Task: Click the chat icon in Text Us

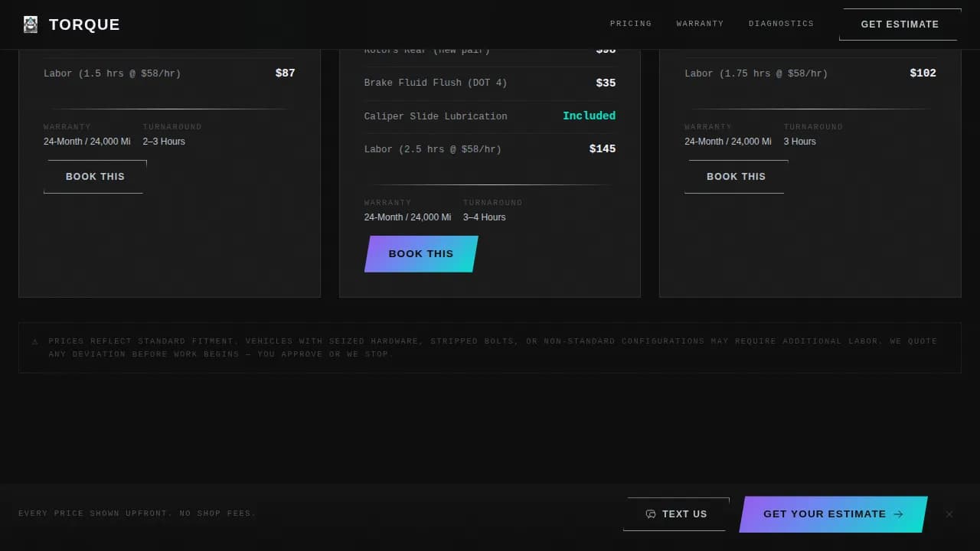Action: (x=651, y=514)
